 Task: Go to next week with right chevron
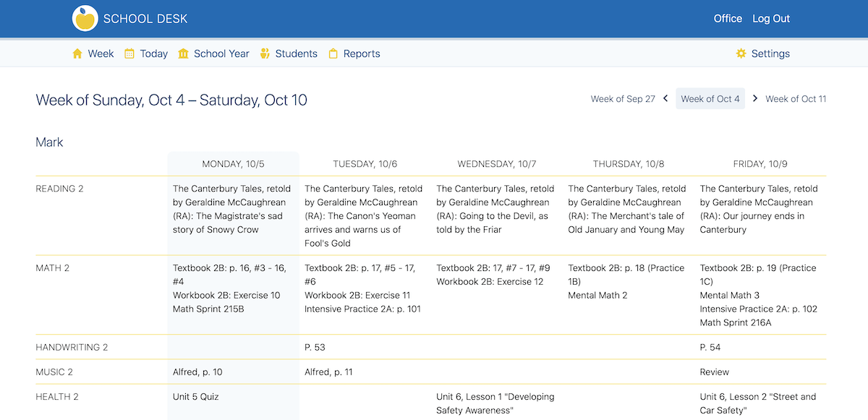pyautogui.click(x=755, y=98)
